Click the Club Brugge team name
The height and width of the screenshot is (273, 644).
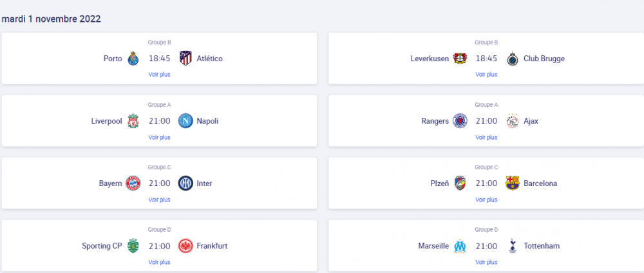point(544,59)
